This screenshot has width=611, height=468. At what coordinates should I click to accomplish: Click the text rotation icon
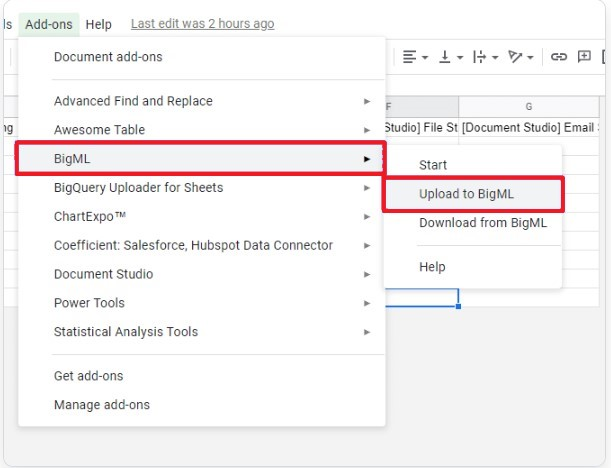pos(515,57)
